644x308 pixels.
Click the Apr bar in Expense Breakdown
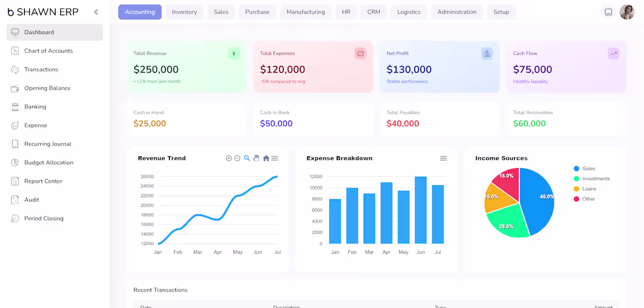(x=386, y=213)
